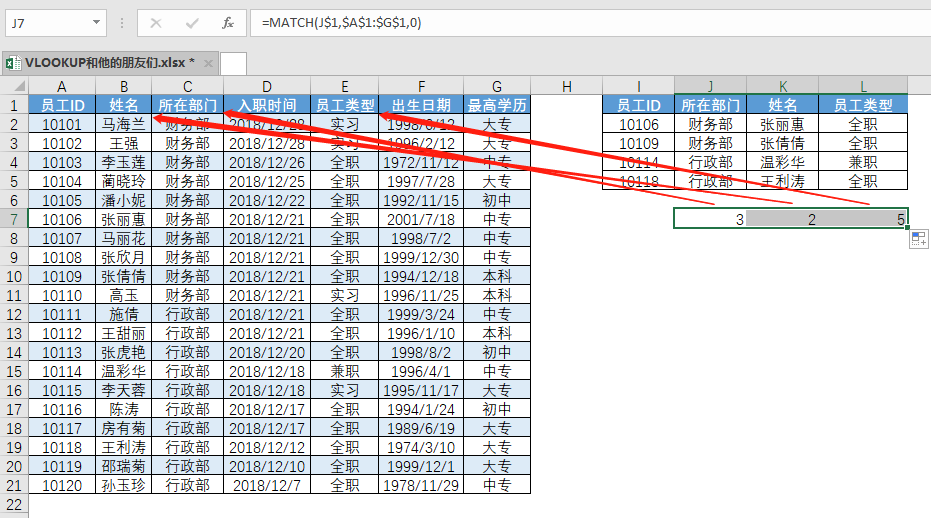Click the select-all corner of the sheet
Image resolution: width=931 pixels, height=518 pixels.
tap(14, 86)
